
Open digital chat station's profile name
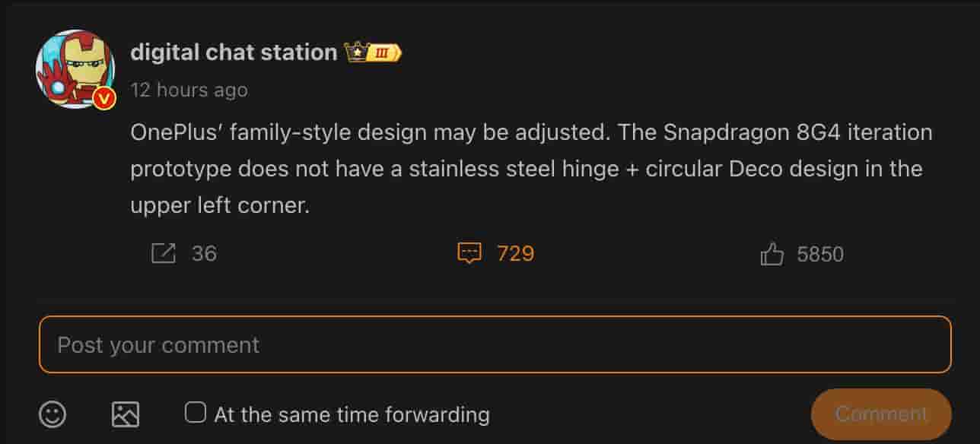(233, 52)
